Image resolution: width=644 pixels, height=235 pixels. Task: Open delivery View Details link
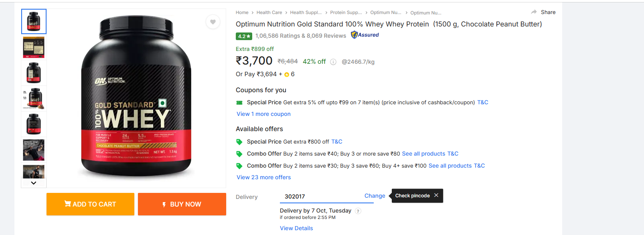[x=296, y=228]
